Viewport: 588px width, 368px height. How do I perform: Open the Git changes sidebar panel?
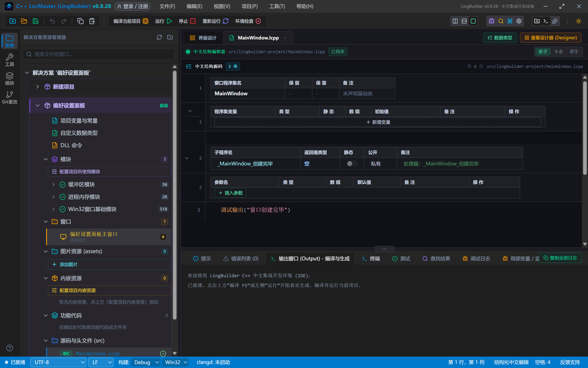point(9,98)
